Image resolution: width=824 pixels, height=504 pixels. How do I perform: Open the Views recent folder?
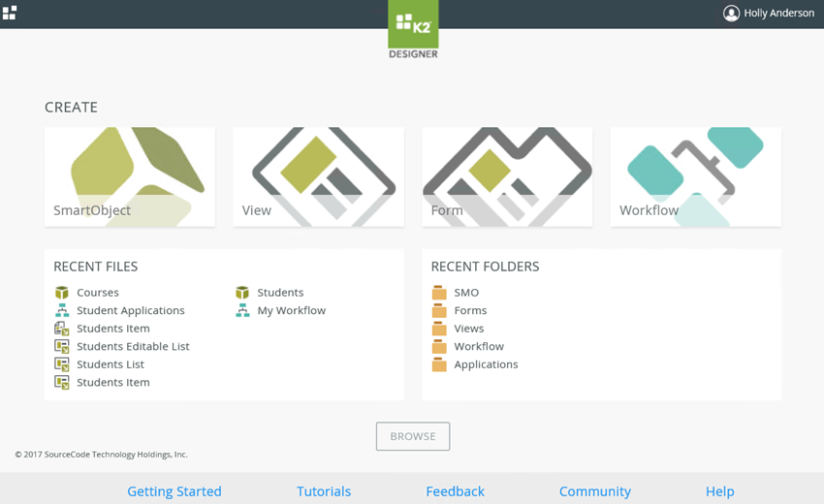tap(469, 329)
